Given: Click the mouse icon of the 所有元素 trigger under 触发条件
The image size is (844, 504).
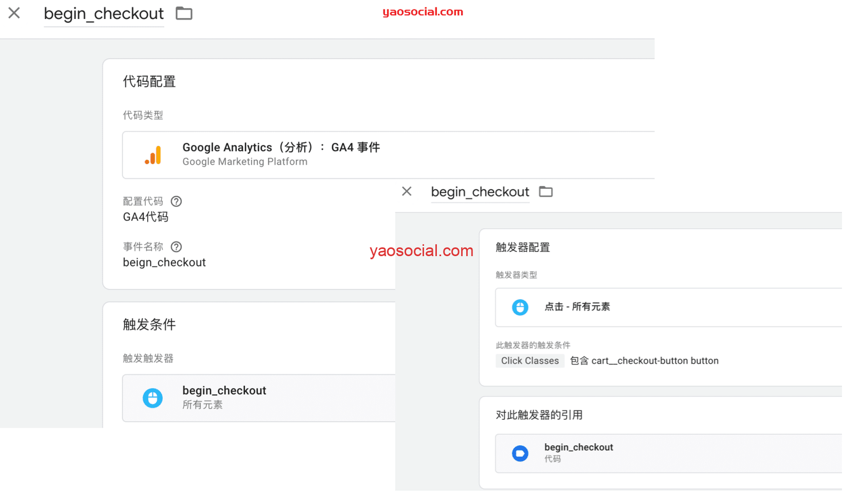Looking at the screenshot, I should [x=152, y=398].
